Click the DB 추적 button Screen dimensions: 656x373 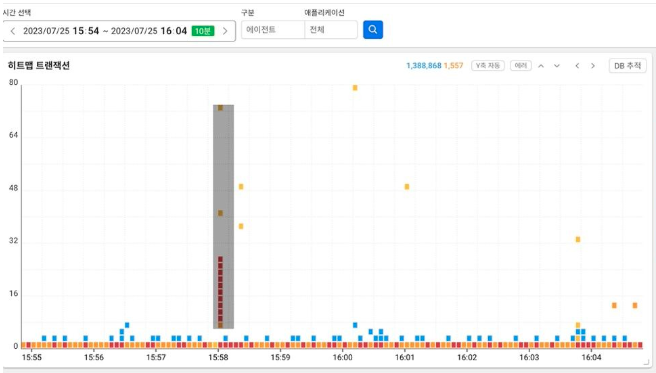(x=628, y=66)
